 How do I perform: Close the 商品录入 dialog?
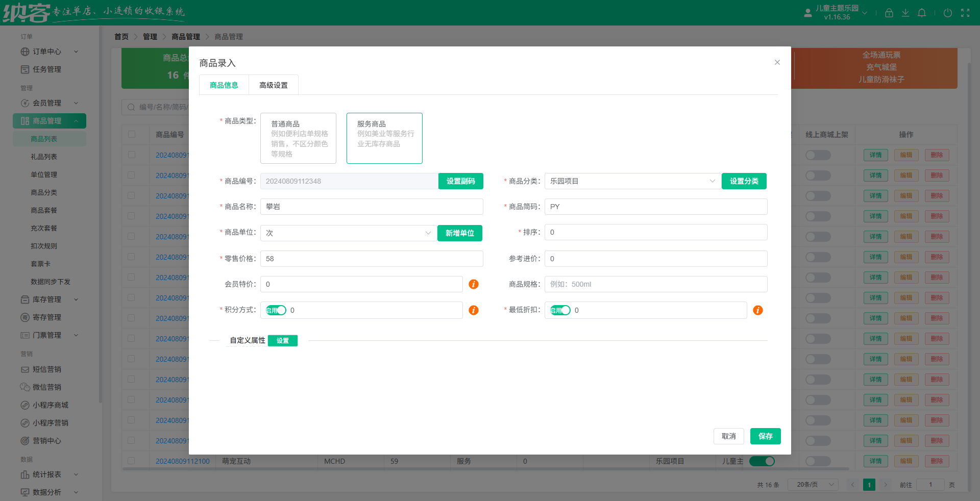coord(777,62)
